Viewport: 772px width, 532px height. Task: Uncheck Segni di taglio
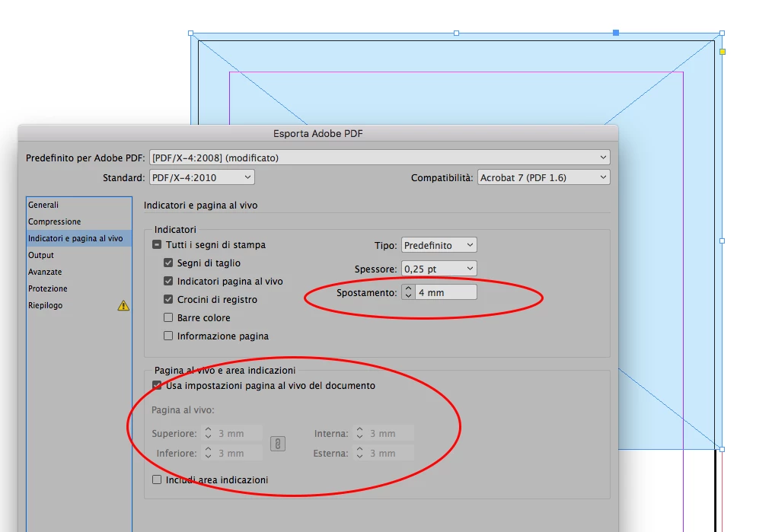coord(168,263)
